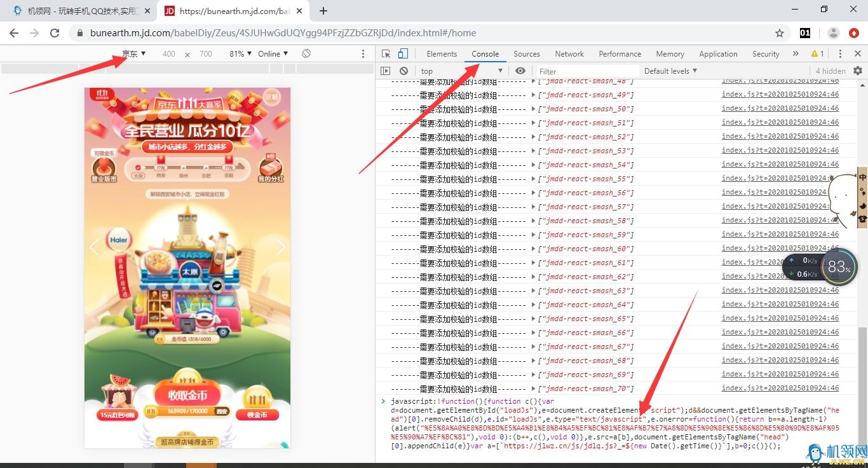Screen dimensions: 868x468
Task: Open the Chrome profile avatar
Action: 834,33
